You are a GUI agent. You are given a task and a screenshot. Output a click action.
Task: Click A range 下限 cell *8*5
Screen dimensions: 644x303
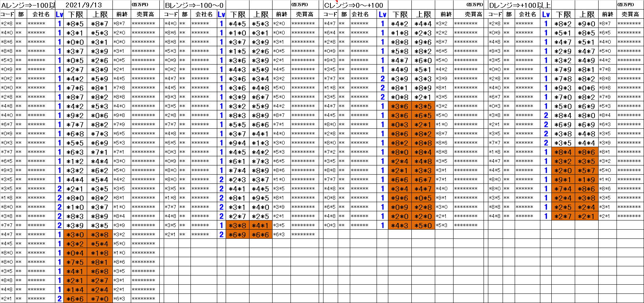tap(75, 23)
